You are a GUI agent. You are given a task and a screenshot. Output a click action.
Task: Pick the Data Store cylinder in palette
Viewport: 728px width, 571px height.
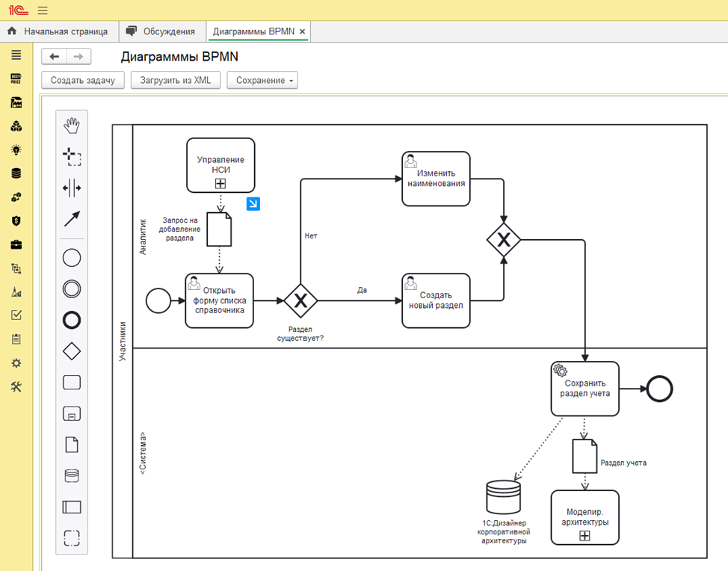[72, 476]
